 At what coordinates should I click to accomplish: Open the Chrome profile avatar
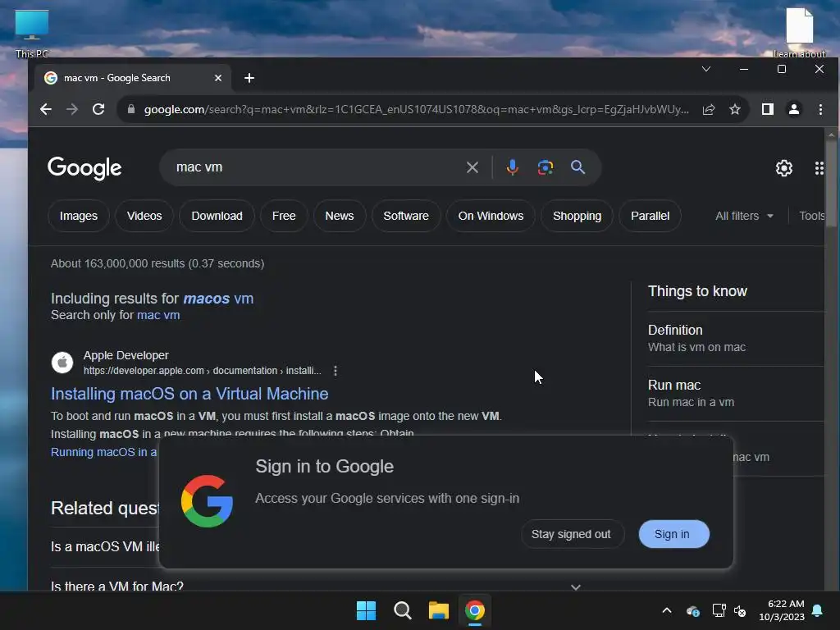794,109
